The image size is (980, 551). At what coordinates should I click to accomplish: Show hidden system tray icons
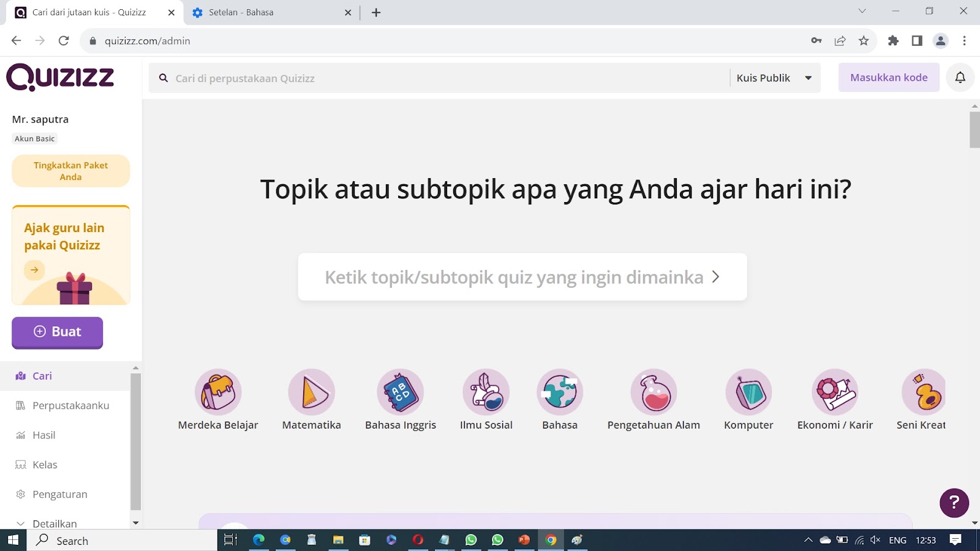point(809,540)
